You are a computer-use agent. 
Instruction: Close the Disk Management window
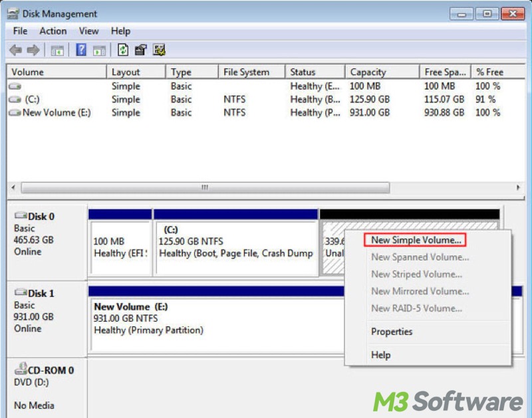(x=513, y=14)
